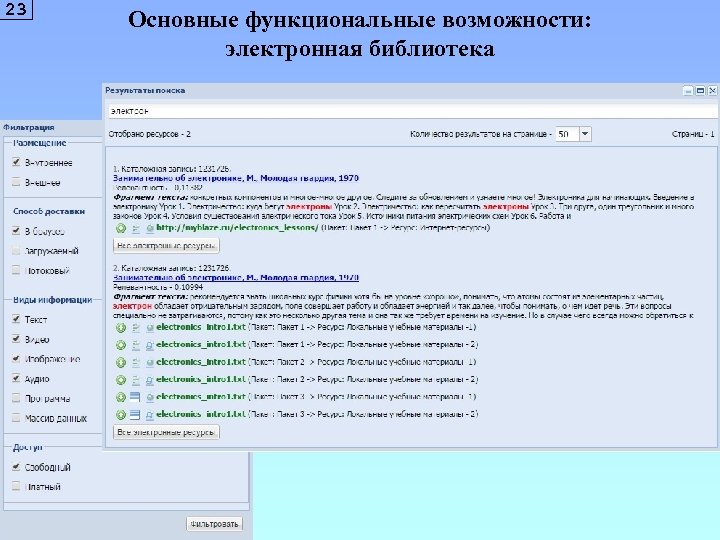Click computer icon before filename, Пакет 3 материалы - 2
The image size is (720, 540).
click(x=150, y=415)
